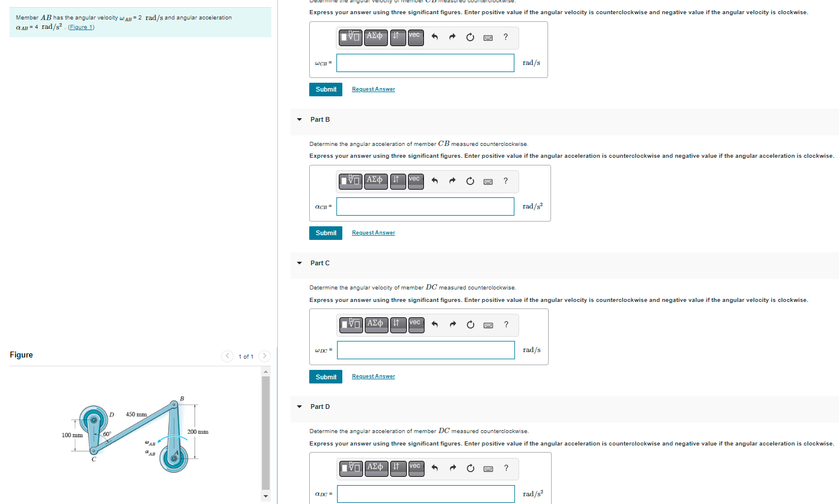The width and height of the screenshot is (839, 504).
Task: Click the linkage mechanism figure image
Action: pyautogui.click(x=135, y=435)
